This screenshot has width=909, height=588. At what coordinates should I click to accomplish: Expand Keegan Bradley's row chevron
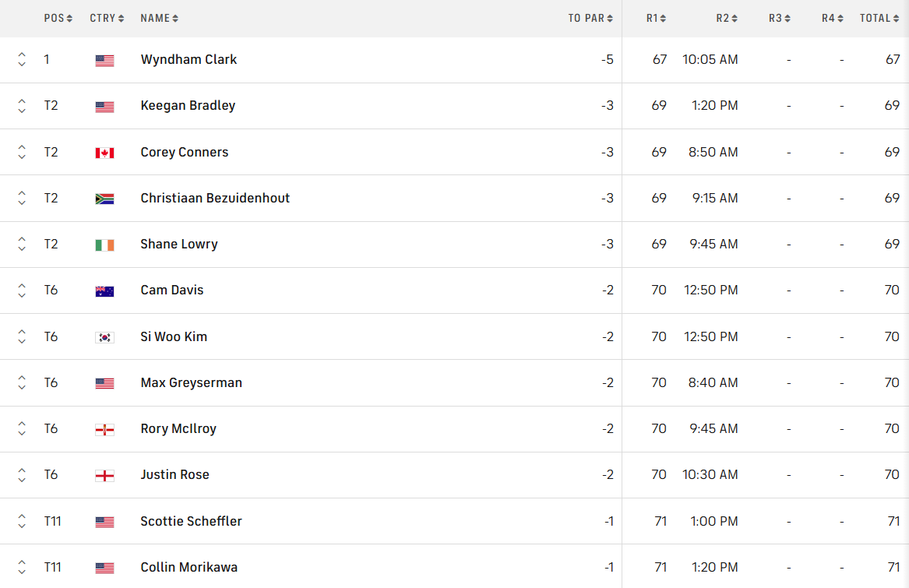tap(22, 106)
